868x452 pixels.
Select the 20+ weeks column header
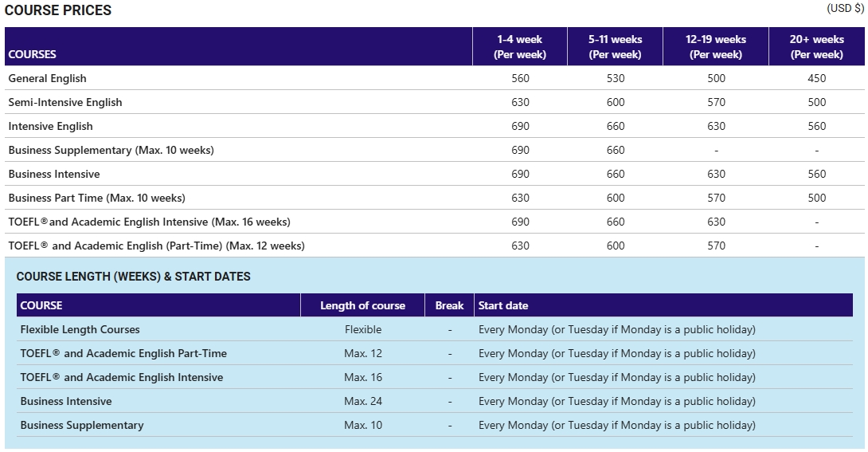coord(816,46)
